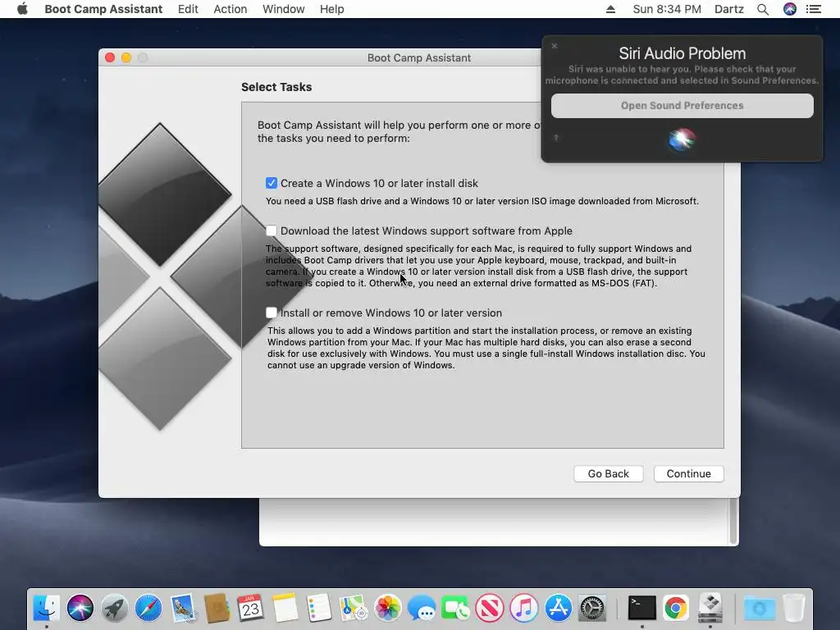The height and width of the screenshot is (630, 840).
Task: Open Calendar icon showing 23
Action: (x=250, y=608)
